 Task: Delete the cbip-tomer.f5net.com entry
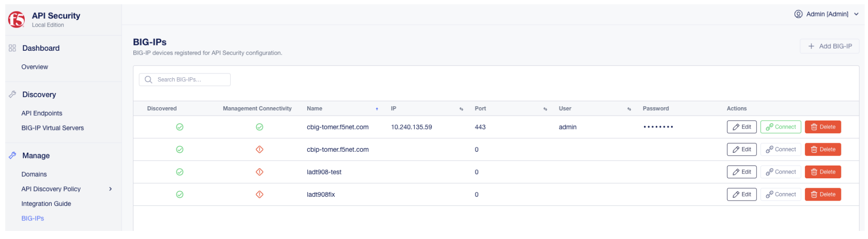click(x=823, y=149)
